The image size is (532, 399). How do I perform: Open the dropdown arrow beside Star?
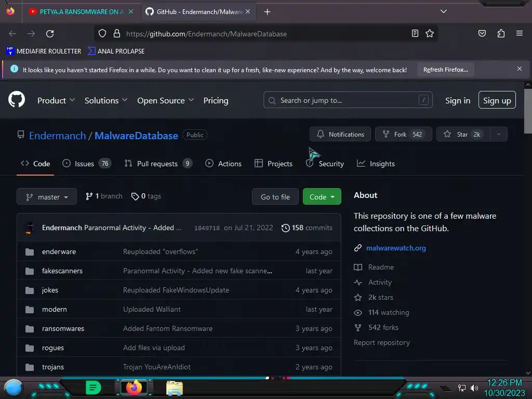coord(498,135)
